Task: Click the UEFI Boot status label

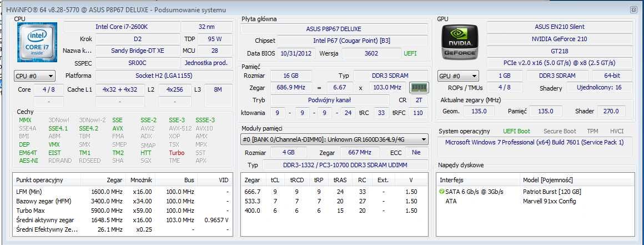Action: click(516, 131)
